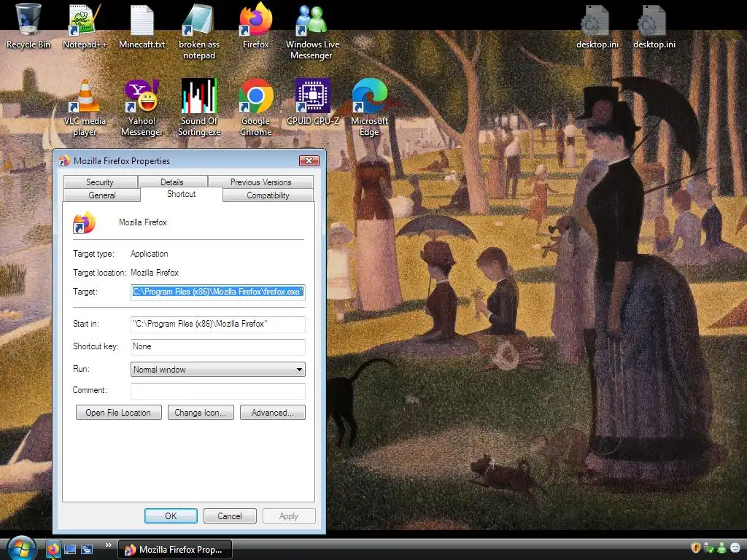Image resolution: width=747 pixels, height=560 pixels.
Task: Click the 'Application' target type text
Action: coord(149,254)
